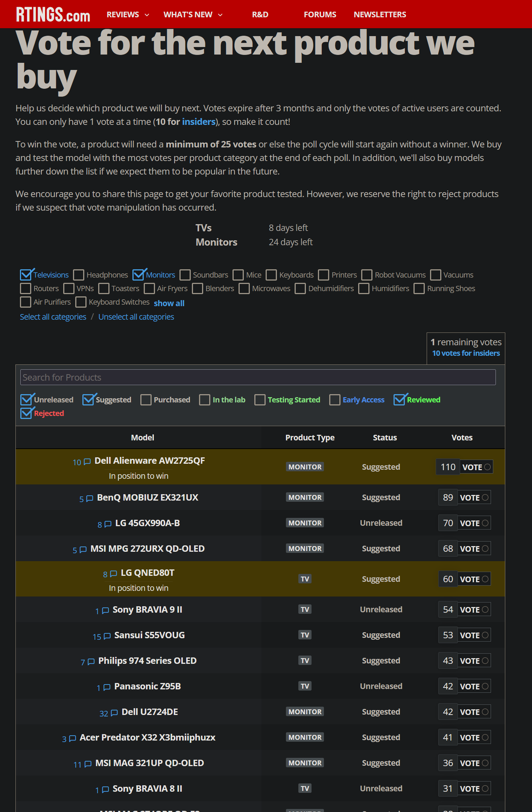Click the RTINGS.com logo
Screen dimensions: 532x812
click(x=53, y=14)
